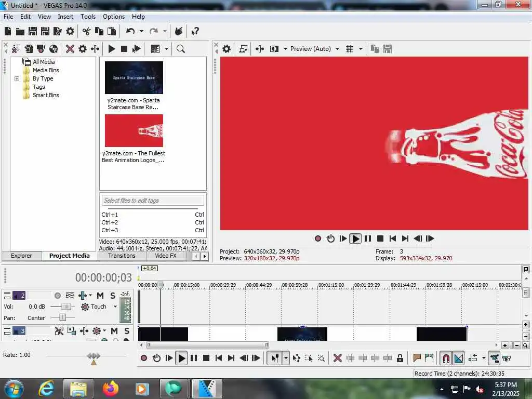Open the Video Output FX icon in the preview
This screenshot has height=399, width=532.
(x=260, y=49)
